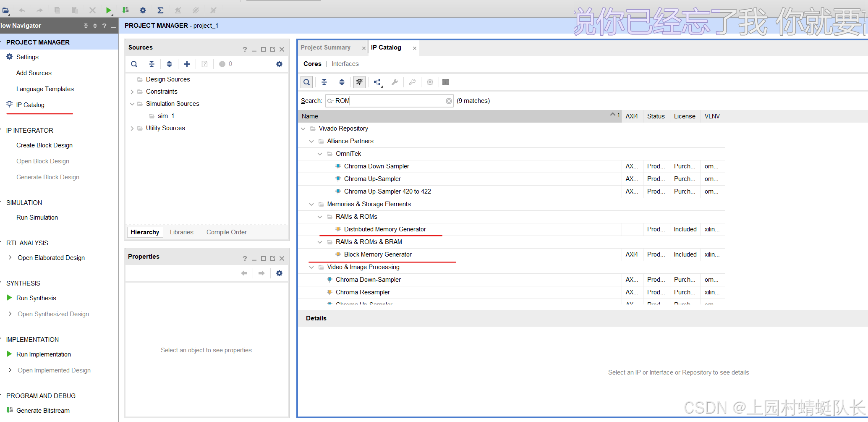Collapse the RAMs & ROMs folder
The height and width of the screenshot is (422, 868).
click(320, 217)
